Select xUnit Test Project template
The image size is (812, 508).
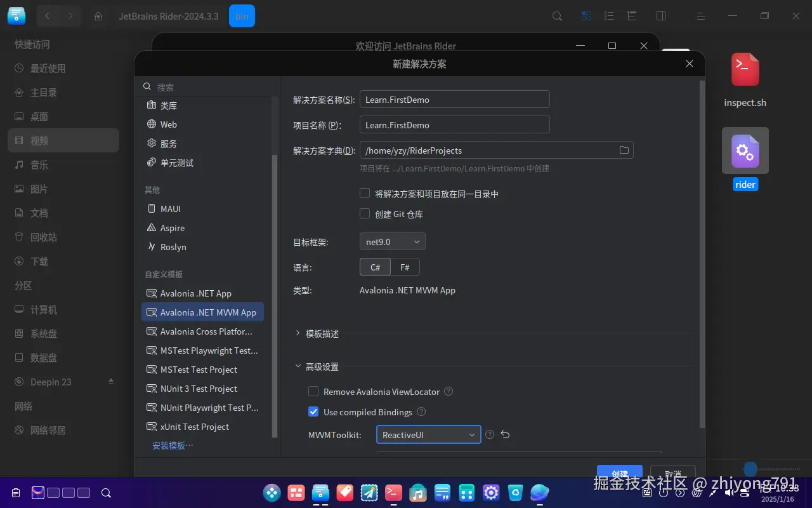click(x=202, y=427)
